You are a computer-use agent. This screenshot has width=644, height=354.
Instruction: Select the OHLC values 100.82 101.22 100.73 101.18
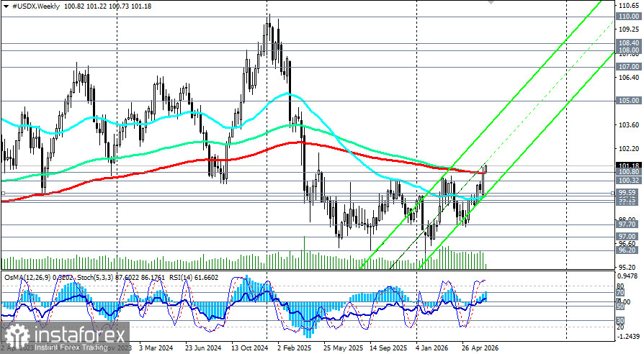pyautogui.click(x=107, y=6)
